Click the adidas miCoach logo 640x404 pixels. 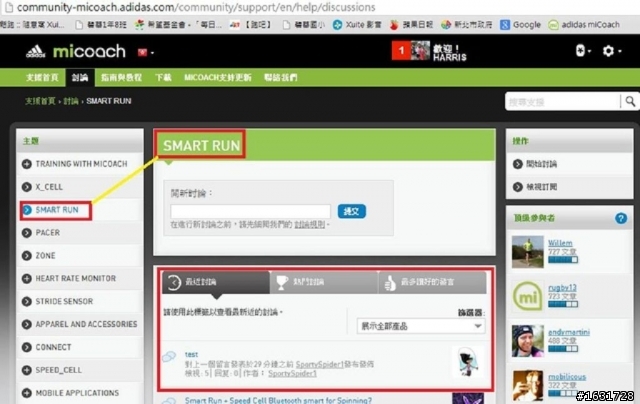[x=76, y=51]
